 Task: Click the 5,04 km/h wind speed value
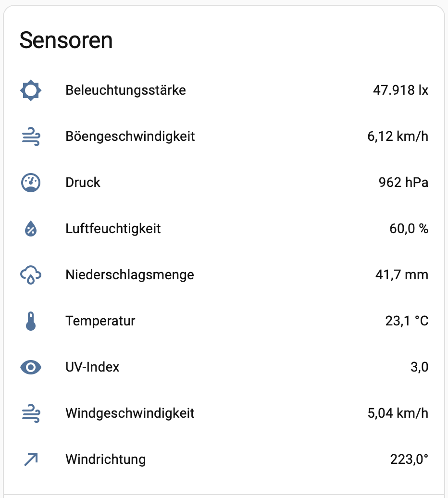pos(398,413)
